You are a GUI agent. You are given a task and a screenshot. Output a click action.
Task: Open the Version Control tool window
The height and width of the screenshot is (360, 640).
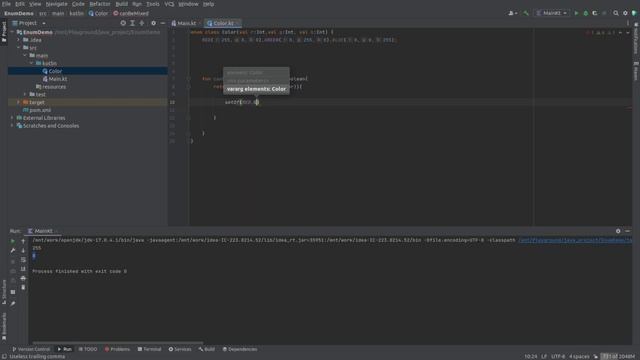click(31, 349)
